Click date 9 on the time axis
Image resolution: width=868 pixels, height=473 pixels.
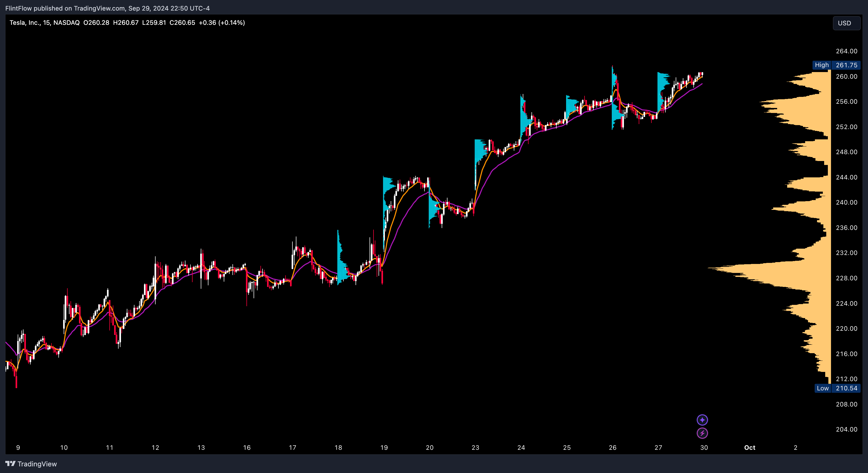click(x=18, y=447)
